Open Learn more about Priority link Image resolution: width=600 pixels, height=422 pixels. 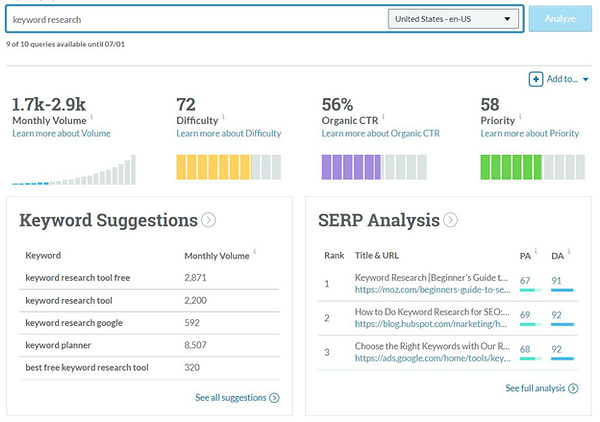click(x=529, y=133)
